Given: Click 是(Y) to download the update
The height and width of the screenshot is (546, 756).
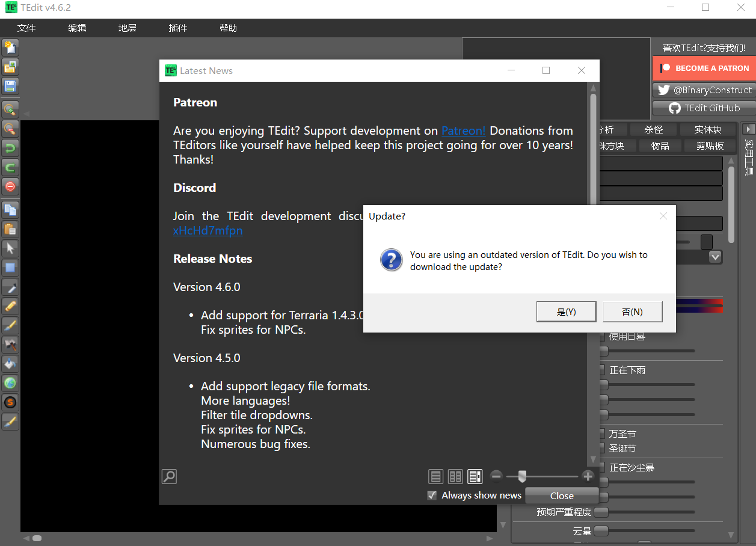Looking at the screenshot, I should click(x=566, y=311).
